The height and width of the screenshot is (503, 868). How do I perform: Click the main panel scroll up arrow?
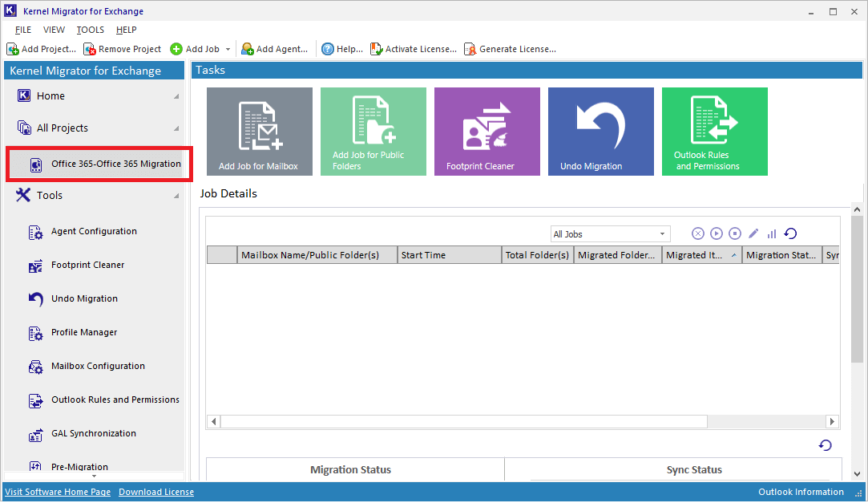(857, 209)
